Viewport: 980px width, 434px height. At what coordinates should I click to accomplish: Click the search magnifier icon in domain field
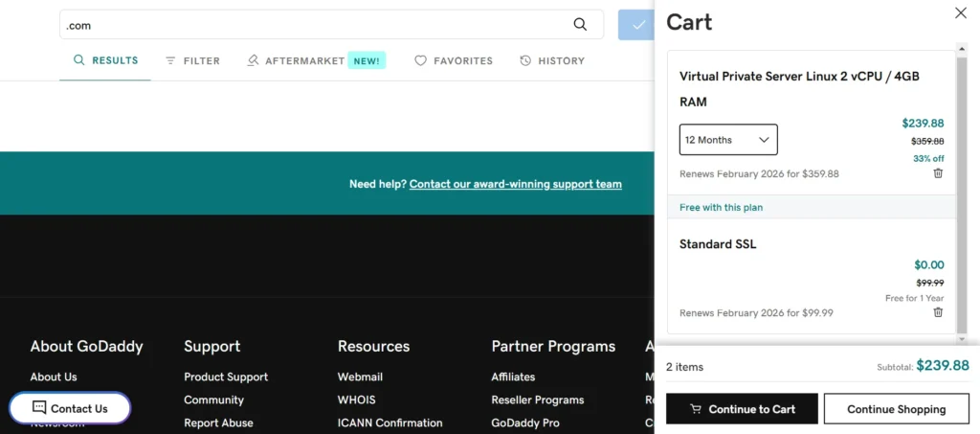coord(580,24)
